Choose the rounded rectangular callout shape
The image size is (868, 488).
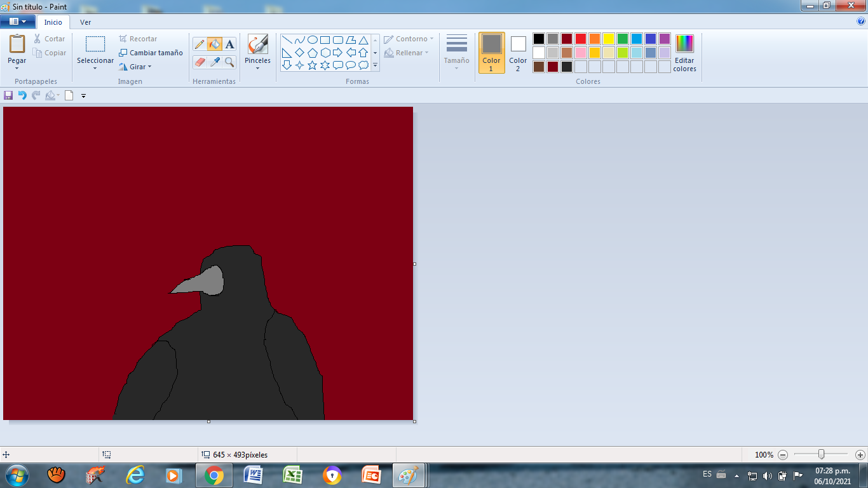(337, 65)
